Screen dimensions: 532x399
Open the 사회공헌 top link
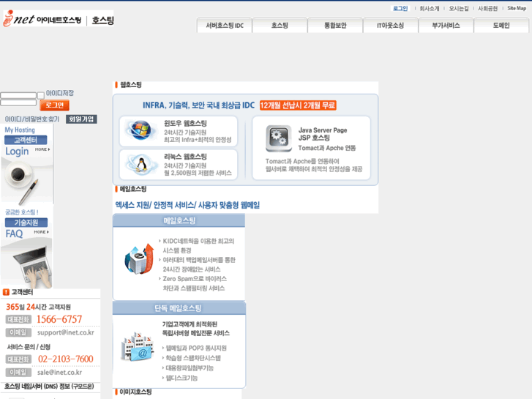coord(488,9)
